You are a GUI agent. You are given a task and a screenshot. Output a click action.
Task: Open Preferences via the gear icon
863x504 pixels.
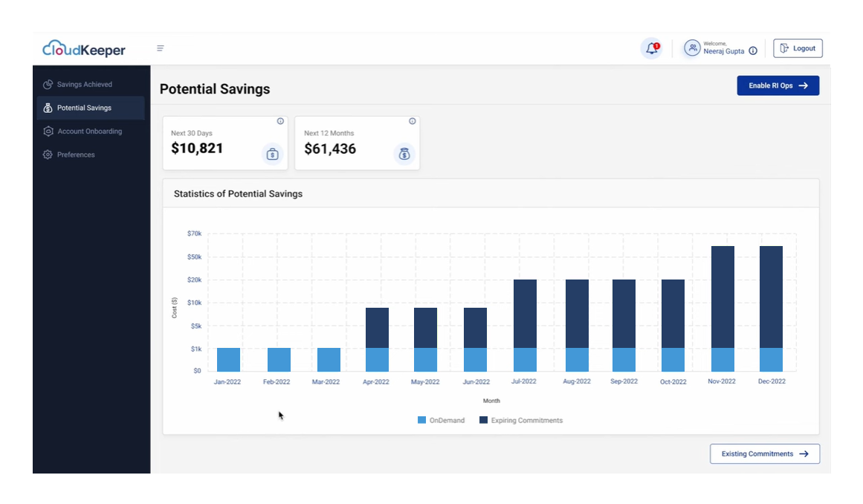(48, 155)
